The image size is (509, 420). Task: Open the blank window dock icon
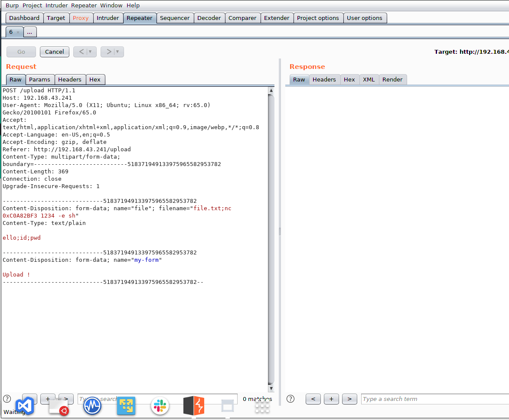tap(228, 406)
